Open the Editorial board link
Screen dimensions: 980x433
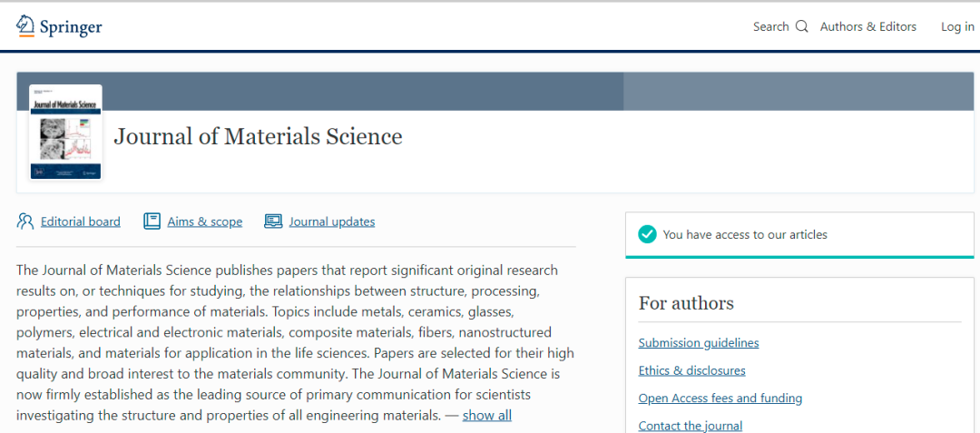click(x=80, y=221)
